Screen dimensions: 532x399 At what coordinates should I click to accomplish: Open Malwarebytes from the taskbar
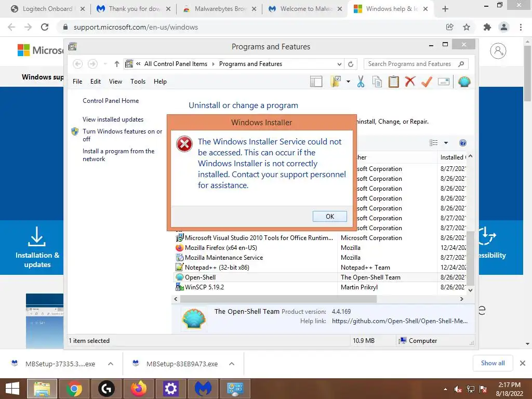click(203, 389)
